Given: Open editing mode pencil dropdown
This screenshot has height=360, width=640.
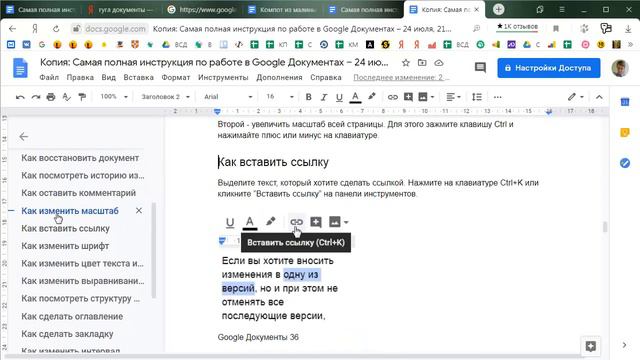Looking at the screenshot, I should (x=576, y=97).
